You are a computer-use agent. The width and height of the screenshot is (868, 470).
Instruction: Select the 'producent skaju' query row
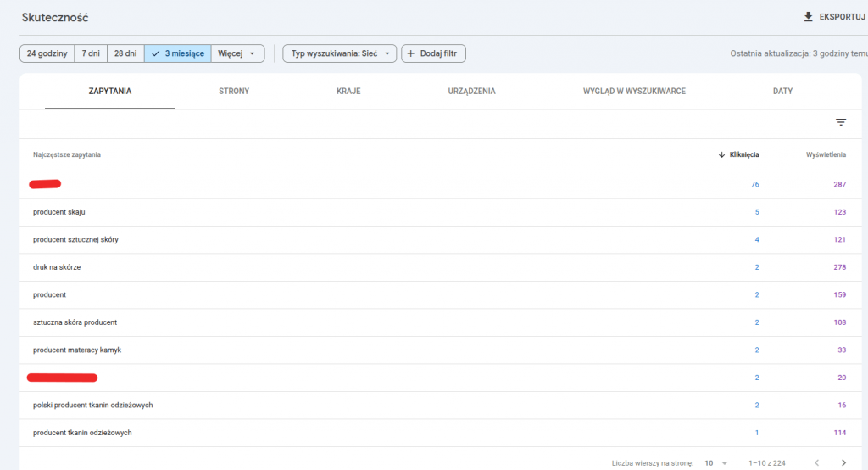[59, 212]
